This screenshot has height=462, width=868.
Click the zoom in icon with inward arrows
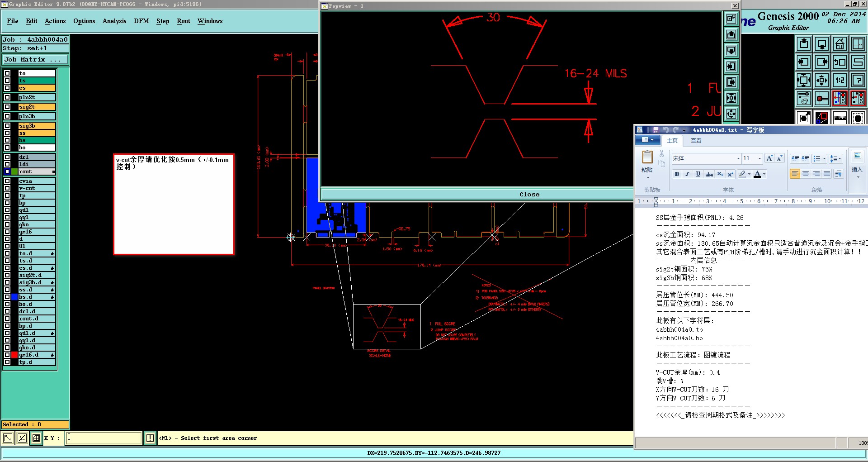[804, 80]
